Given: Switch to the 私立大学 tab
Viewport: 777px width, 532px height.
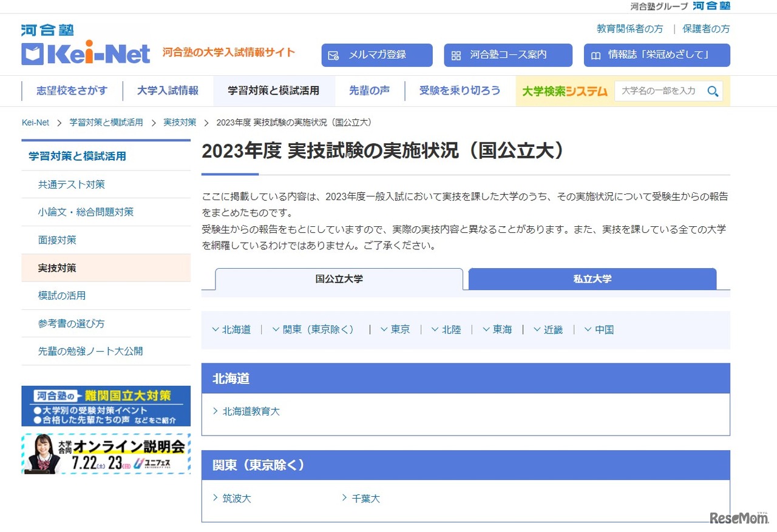Looking at the screenshot, I should coord(593,278).
